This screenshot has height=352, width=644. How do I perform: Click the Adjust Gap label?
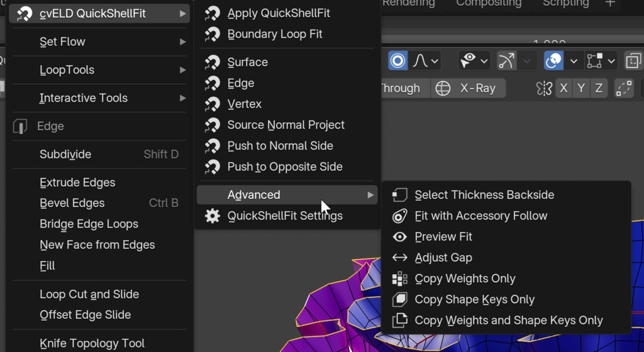(443, 258)
